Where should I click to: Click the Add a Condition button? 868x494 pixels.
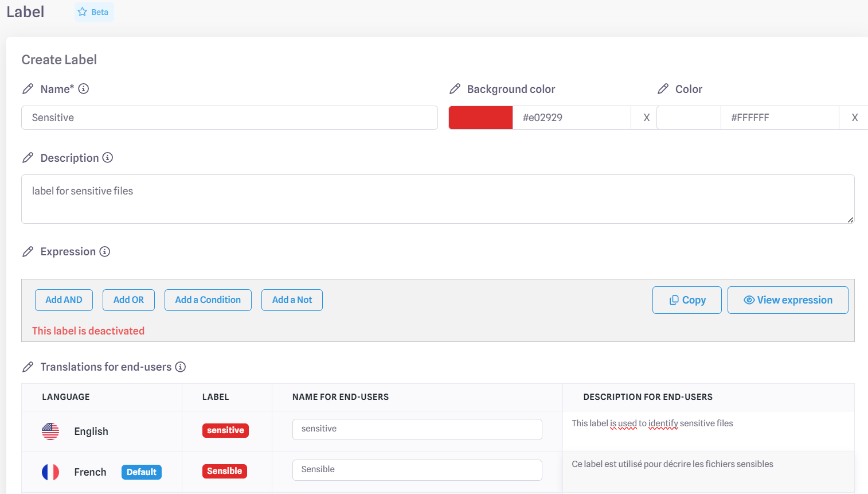point(208,300)
